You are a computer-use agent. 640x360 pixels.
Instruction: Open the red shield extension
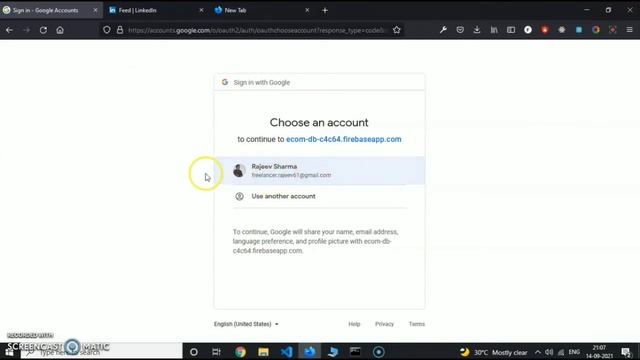tap(544, 29)
